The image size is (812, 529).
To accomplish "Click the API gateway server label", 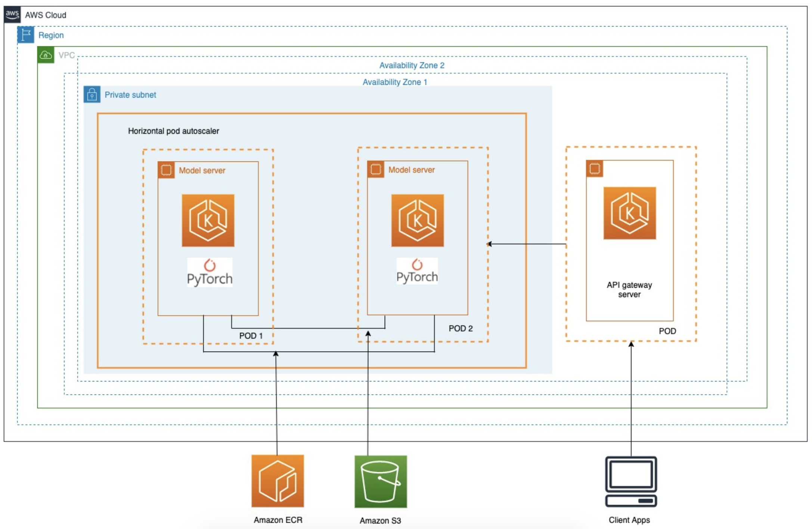I will [629, 290].
